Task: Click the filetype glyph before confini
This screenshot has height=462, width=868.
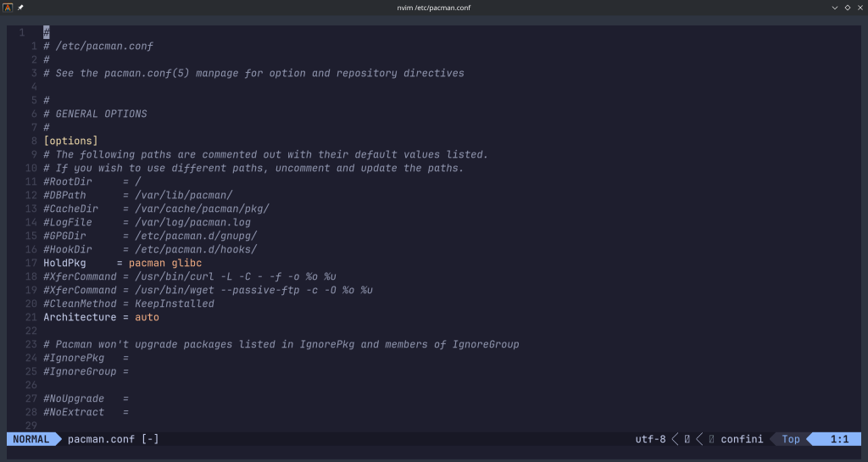Action: [711, 439]
